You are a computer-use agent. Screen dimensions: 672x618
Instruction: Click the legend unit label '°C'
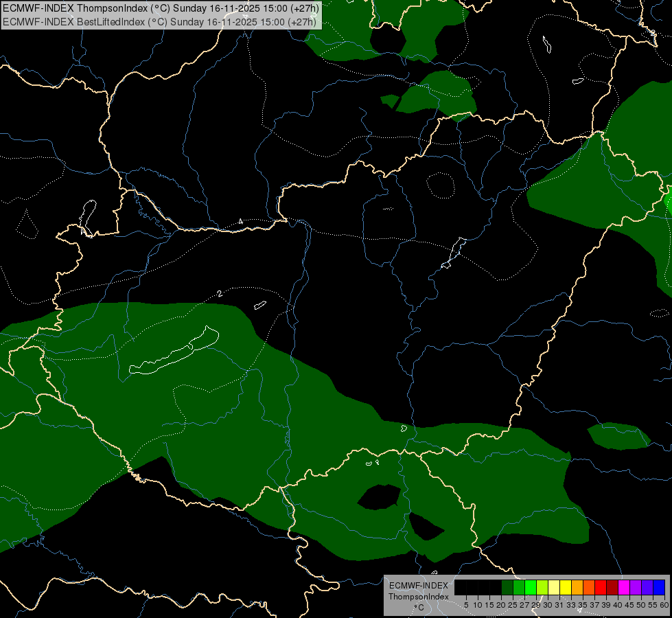click(419, 608)
